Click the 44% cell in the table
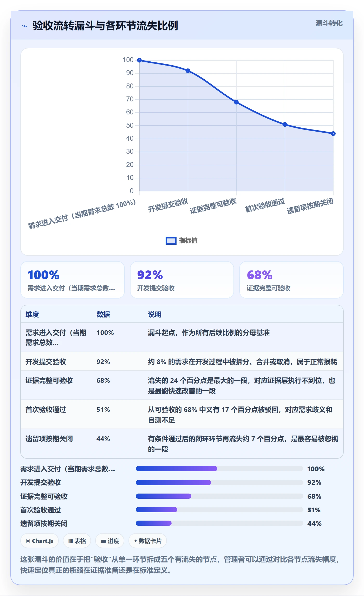The height and width of the screenshot is (596, 364). pos(103,439)
